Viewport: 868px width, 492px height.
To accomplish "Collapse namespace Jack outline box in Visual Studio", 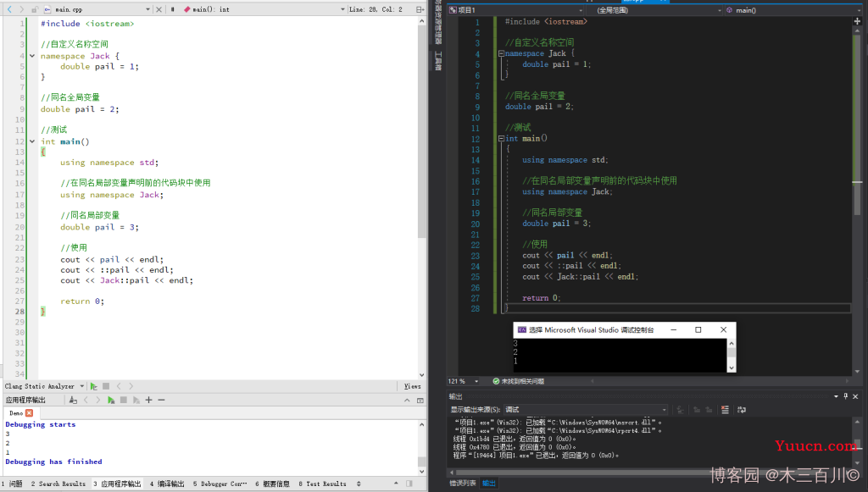I will coord(501,53).
